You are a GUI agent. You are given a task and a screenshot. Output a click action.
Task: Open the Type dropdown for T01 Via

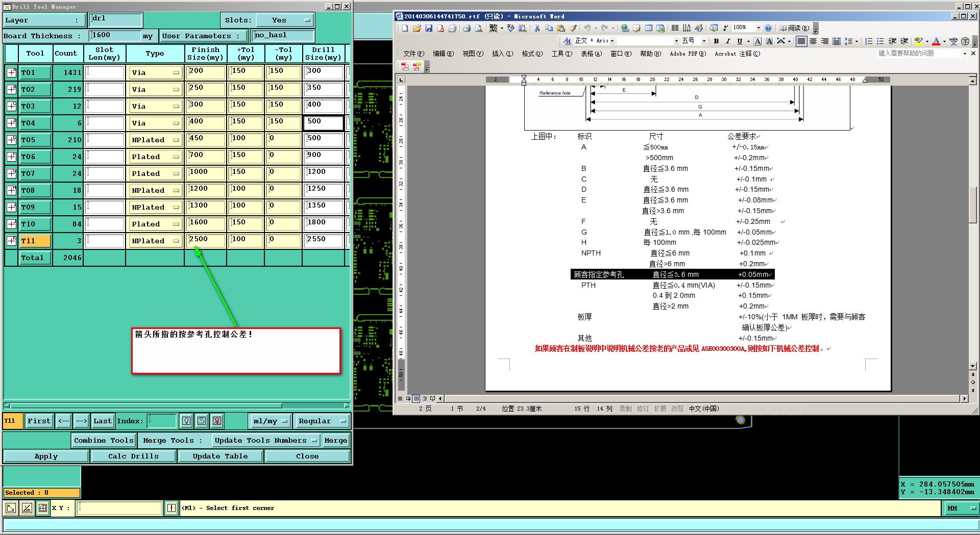[x=155, y=72]
